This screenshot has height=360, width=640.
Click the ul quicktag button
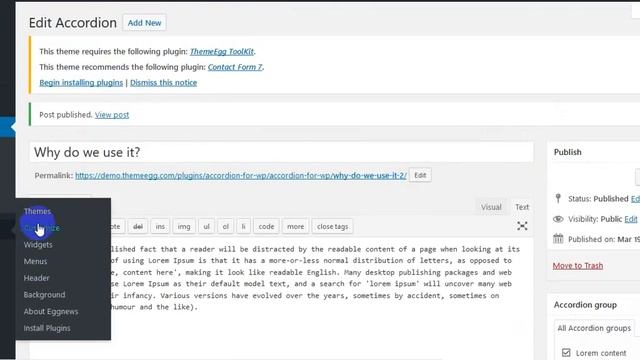tap(207, 226)
